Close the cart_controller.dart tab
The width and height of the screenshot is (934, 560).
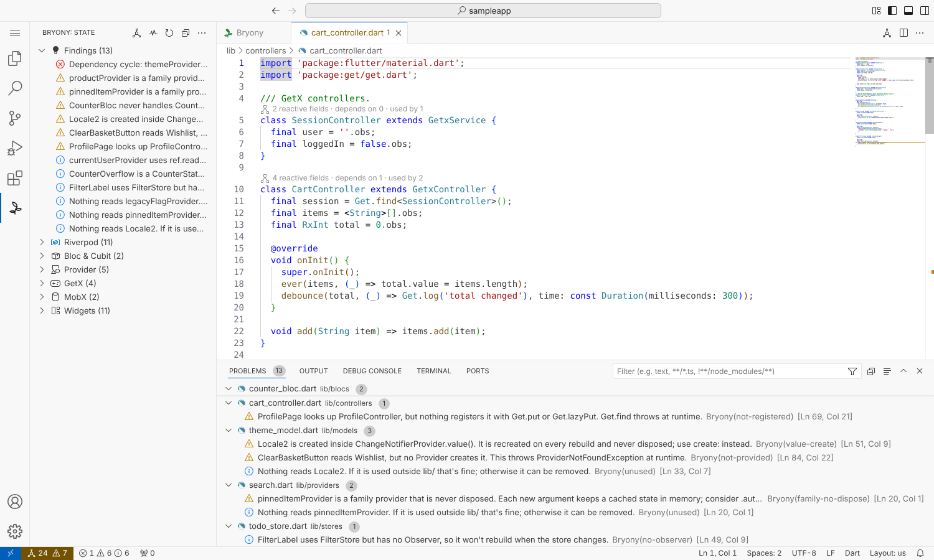(399, 33)
